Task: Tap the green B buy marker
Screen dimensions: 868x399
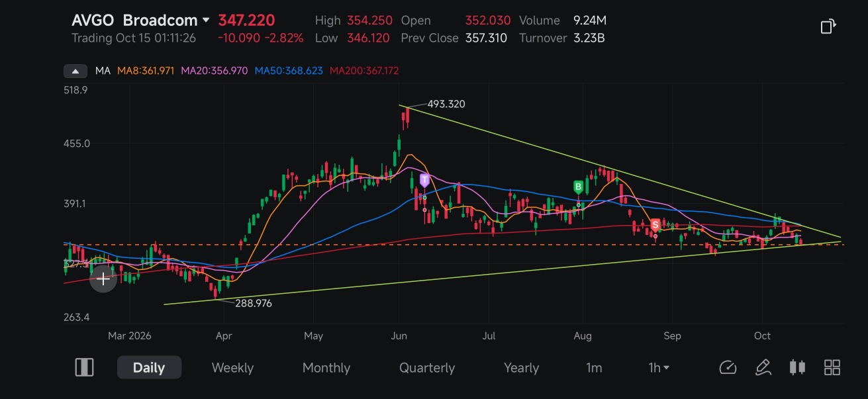Action: point(578,187)
